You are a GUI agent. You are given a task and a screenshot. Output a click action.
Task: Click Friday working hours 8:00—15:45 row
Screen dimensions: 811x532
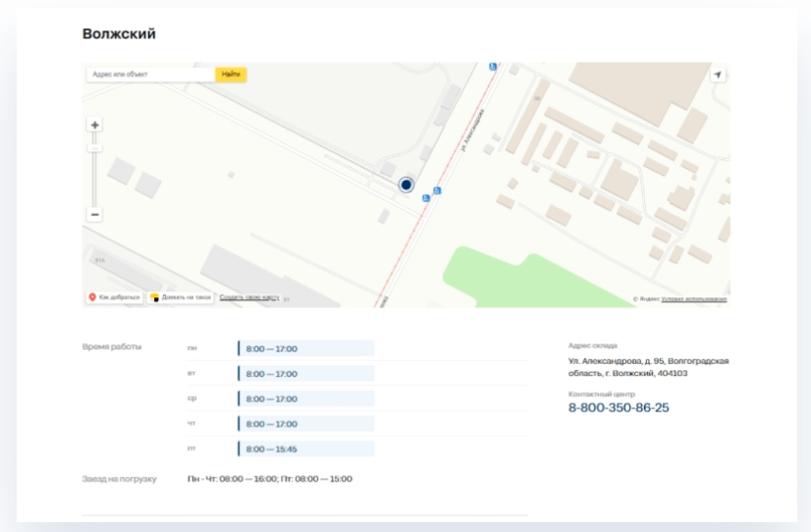click(305, 449)
